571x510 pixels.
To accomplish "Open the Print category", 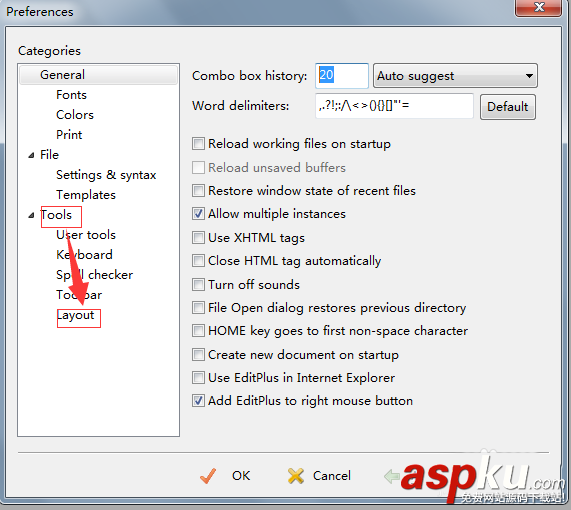I will click(69, 135).
